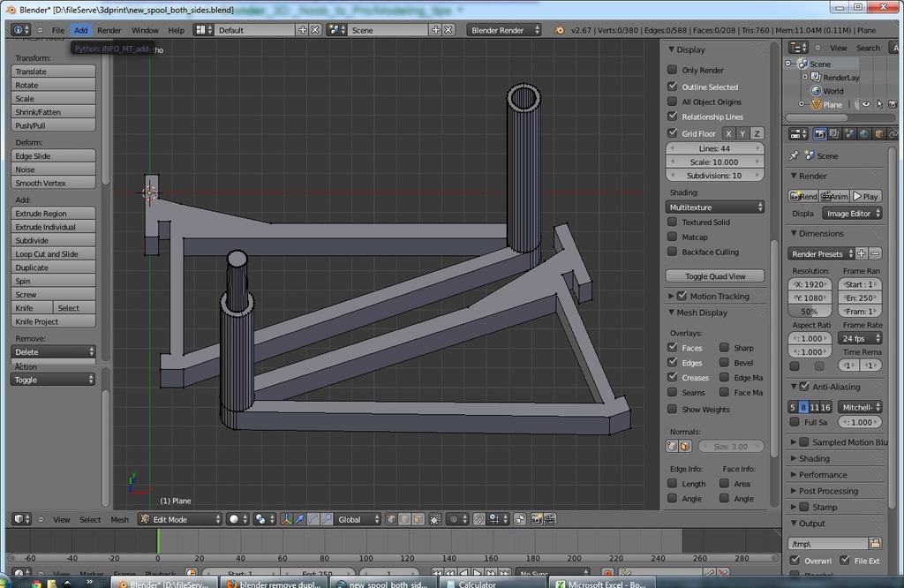This screenshot has width=904, height=588.
Task: Select the Render properties camera tab icon
Action: (x=820, y=133)
